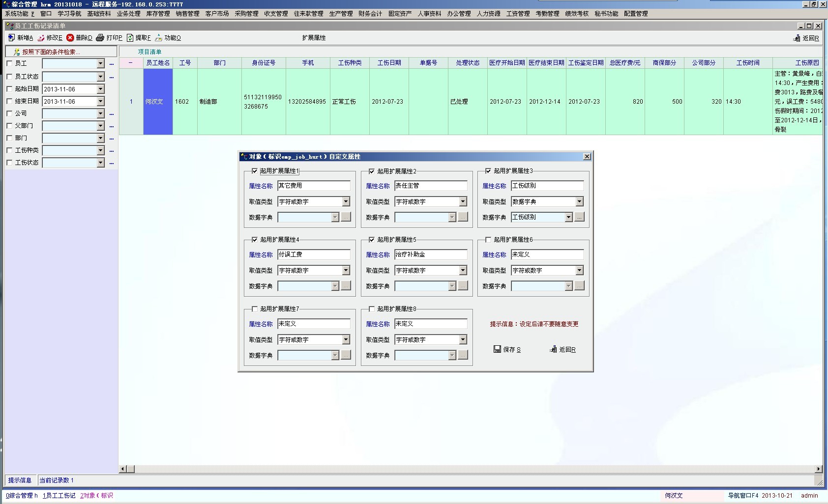
Task: Enable the 起用扩展属性6 checkbox
Action: (488, 240)
